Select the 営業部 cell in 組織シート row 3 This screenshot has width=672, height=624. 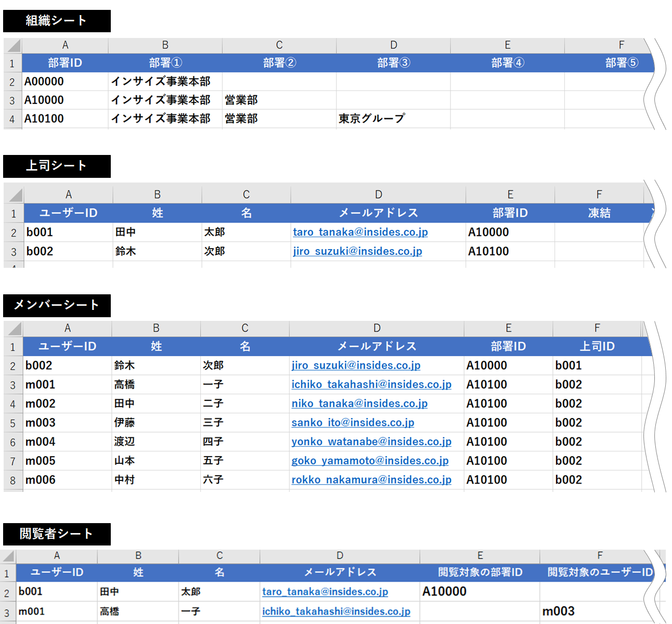(279, 100)
